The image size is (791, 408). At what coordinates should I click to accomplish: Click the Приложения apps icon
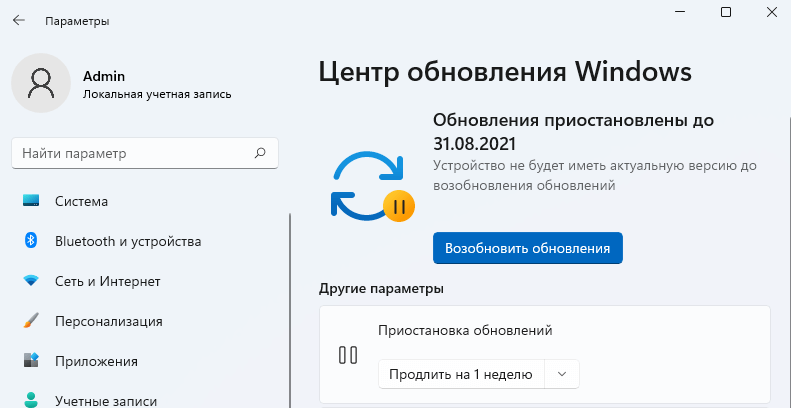31,361
